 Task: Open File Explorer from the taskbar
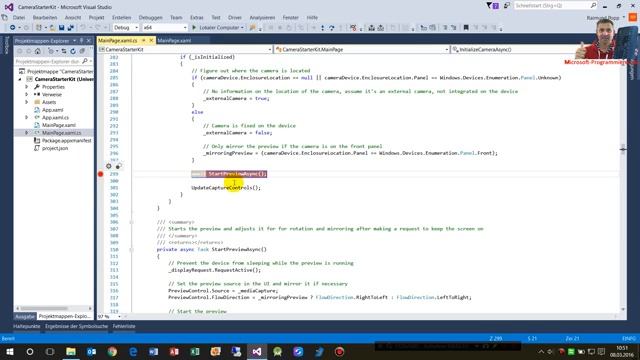click(71, 351)
